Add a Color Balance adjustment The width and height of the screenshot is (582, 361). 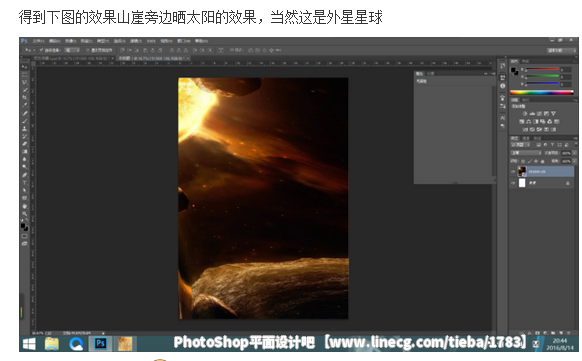(529, 122)
